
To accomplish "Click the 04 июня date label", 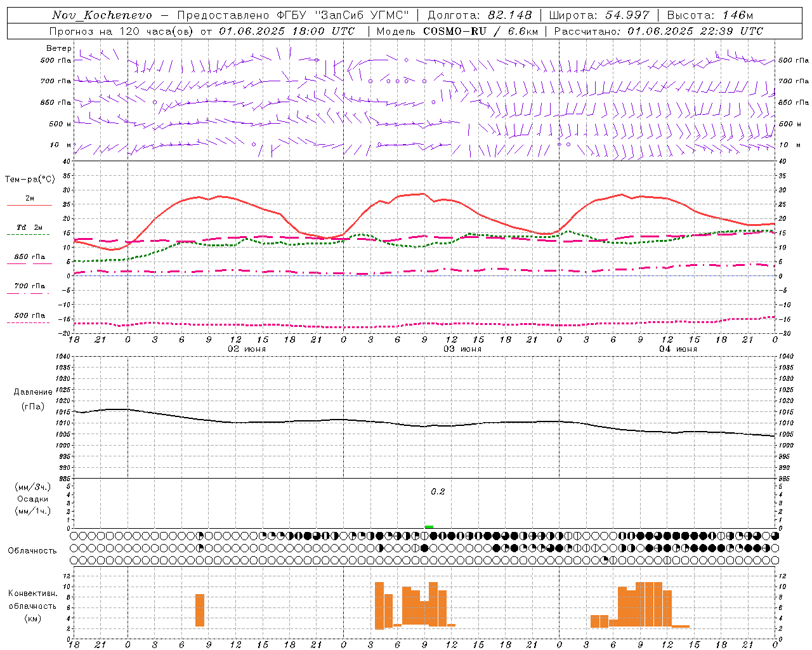I will 678,349.
